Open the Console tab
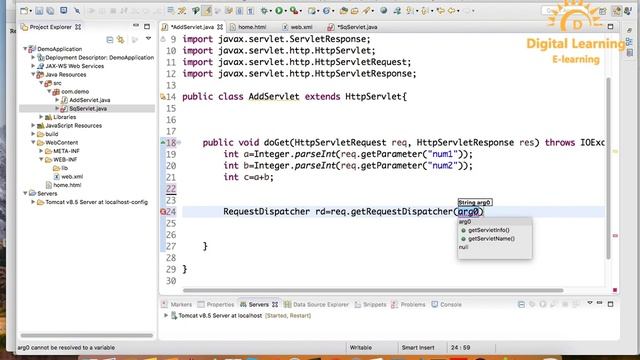The height and width of the screenshot is (360, 640). [447, 304]
